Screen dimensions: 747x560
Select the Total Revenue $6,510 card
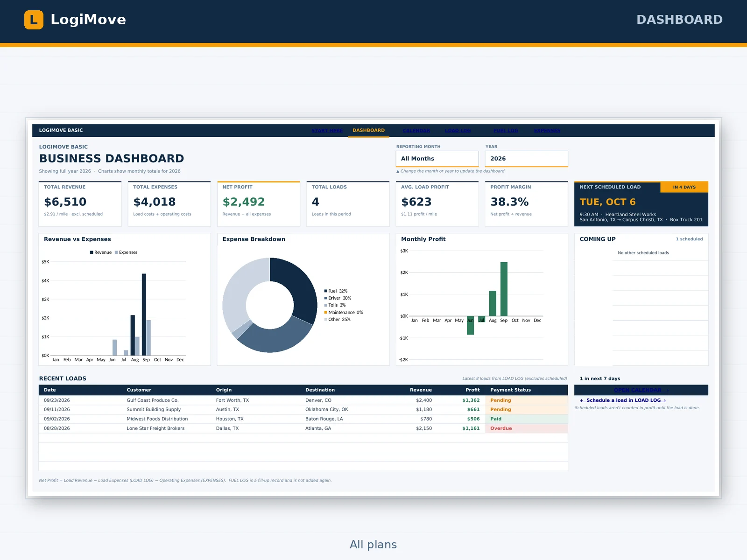point(80,204)
